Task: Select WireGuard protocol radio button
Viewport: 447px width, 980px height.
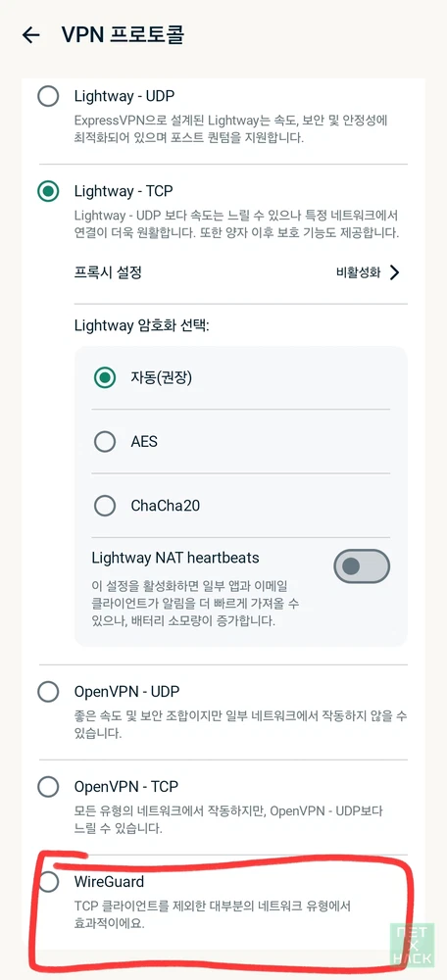Action: tap(48, 882)
